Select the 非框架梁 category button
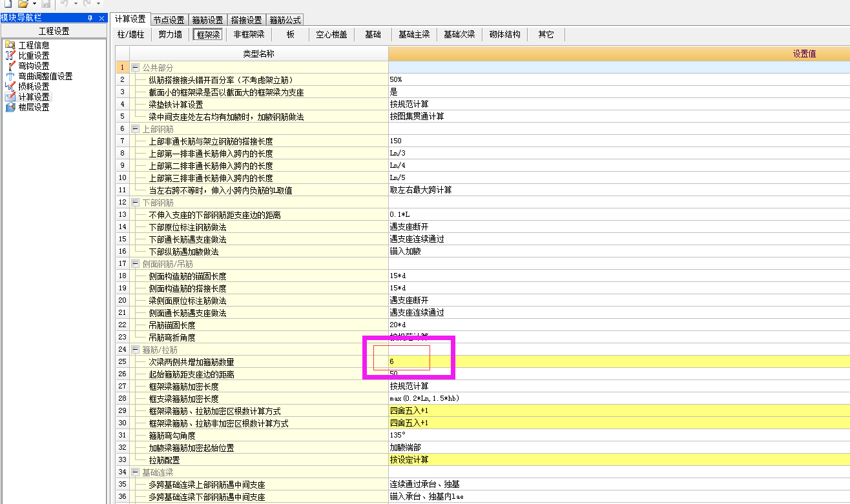 point(249,34)
